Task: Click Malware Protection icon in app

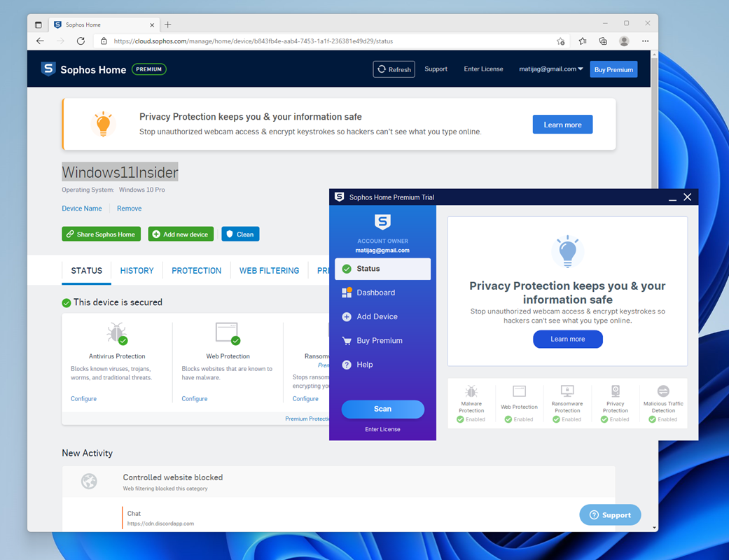Action: click(x=471, y=391)
